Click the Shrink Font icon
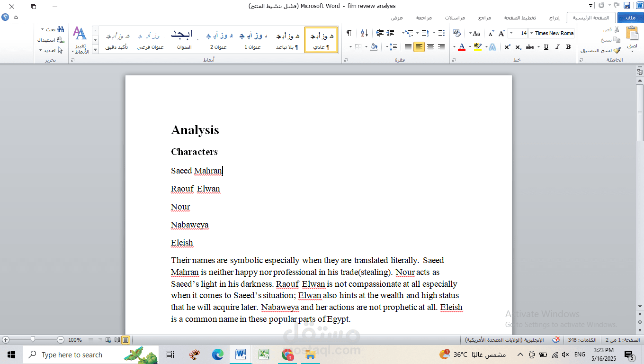644x364 pixels. click(492, 33)
